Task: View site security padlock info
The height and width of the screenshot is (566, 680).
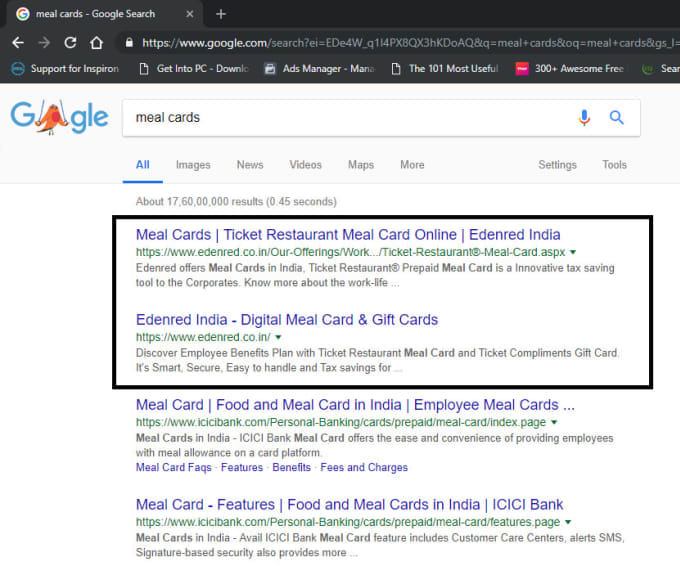Action: [x=129, y=43]
